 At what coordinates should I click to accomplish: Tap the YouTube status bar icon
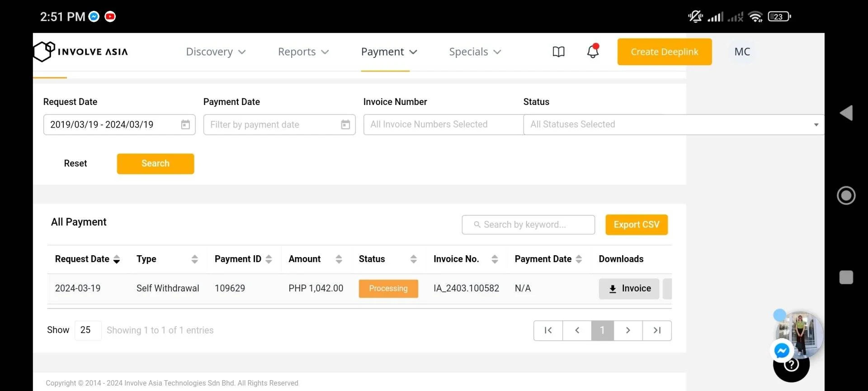click(110, 17)
